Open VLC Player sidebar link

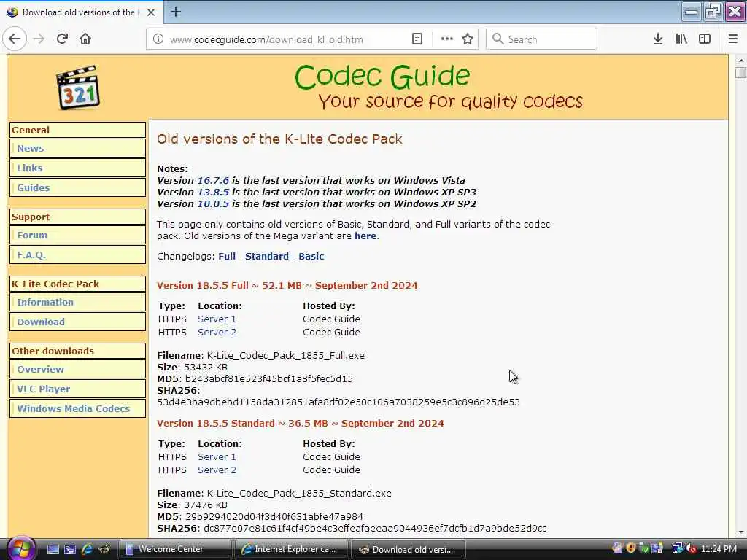[77, 389]
